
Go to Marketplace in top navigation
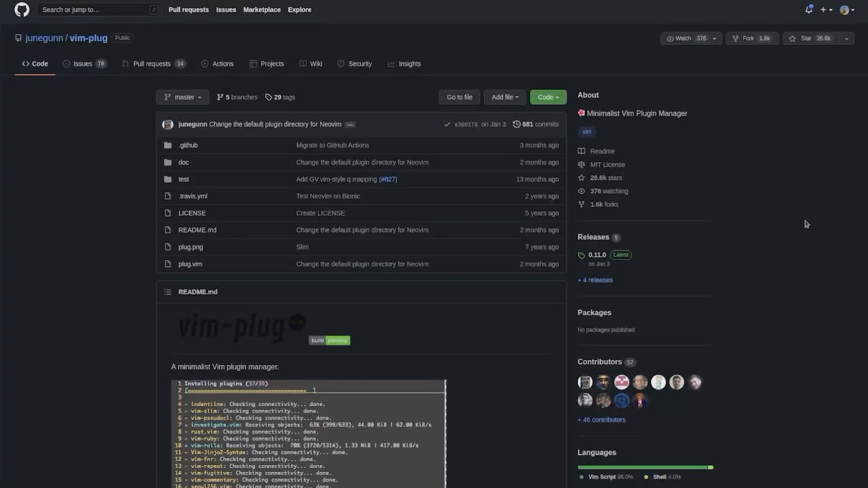[x=262, y=10]
